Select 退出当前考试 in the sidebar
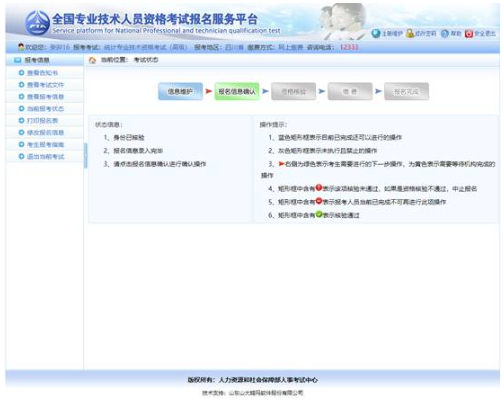Viewport: 504px width, 401px height. click(x=45, y=157)
